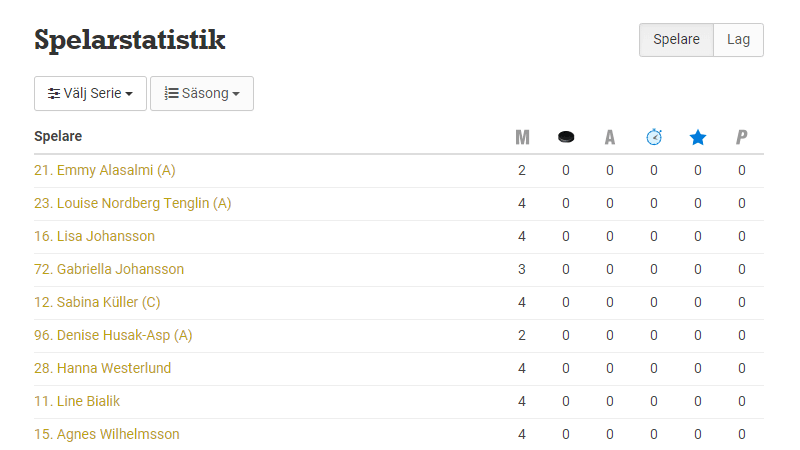This screenshot has height=450, width=800.
Task: Open Sabina Küller captain profile
Action: [97, 302]
